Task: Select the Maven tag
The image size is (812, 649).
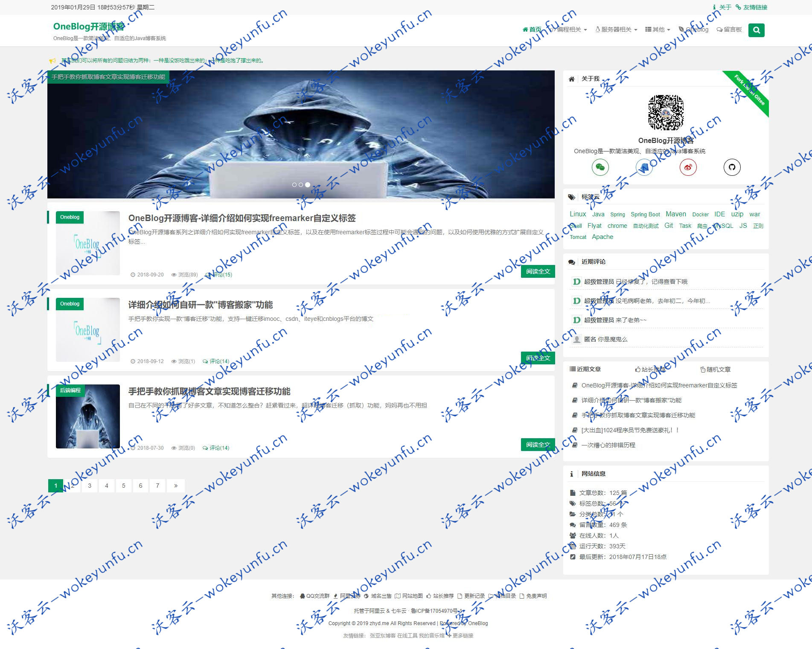Action: pyautogui.click(x=676, y=214)
